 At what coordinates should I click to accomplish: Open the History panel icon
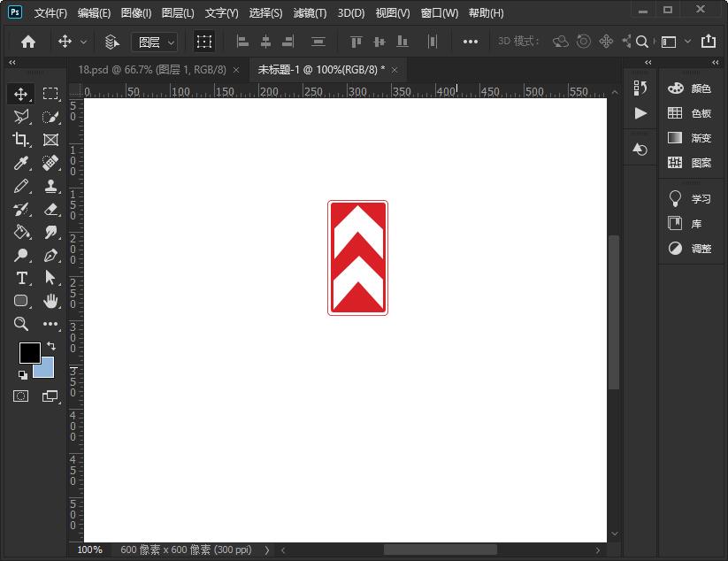click(x=640, y=87)
